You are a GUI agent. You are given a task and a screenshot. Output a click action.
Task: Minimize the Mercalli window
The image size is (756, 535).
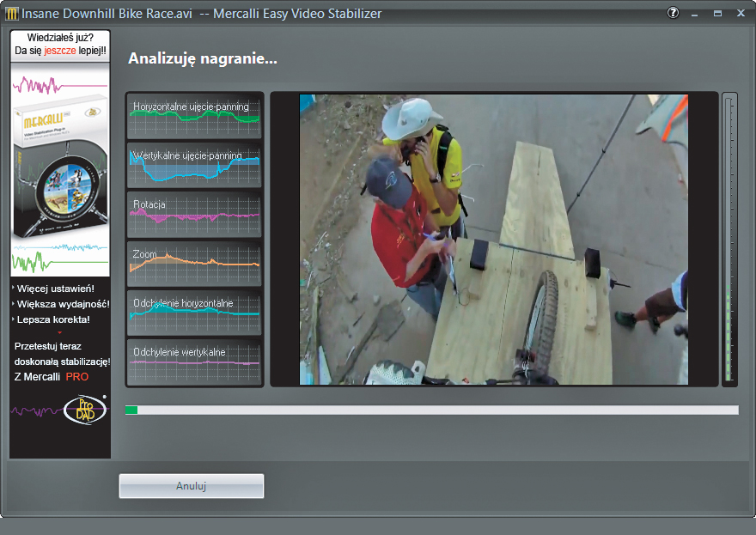click(x=695, y=14)
